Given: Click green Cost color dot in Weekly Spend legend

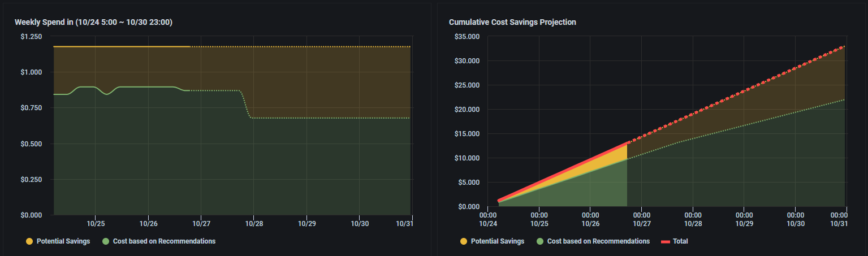Looking at the screenshot, I should click(106, 241).
